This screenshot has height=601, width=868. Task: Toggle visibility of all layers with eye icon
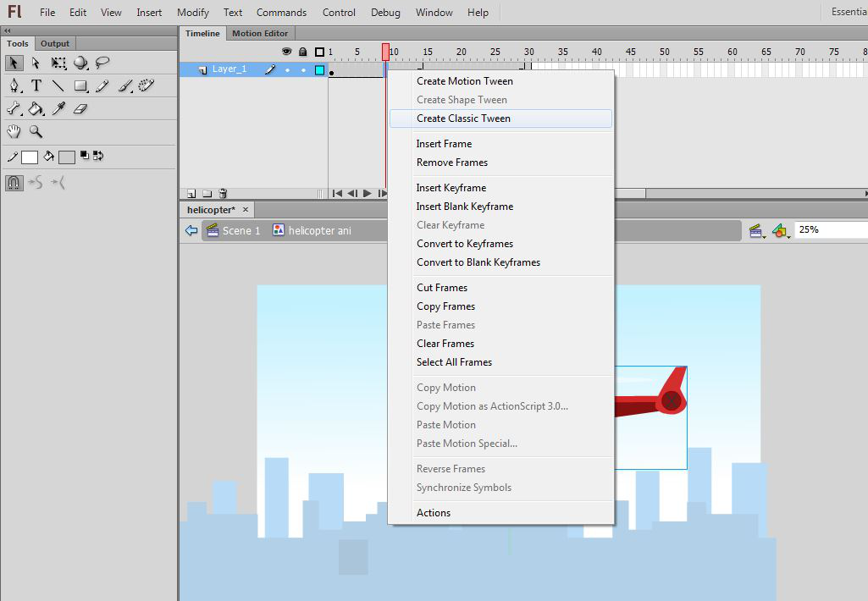pos(287,52)
